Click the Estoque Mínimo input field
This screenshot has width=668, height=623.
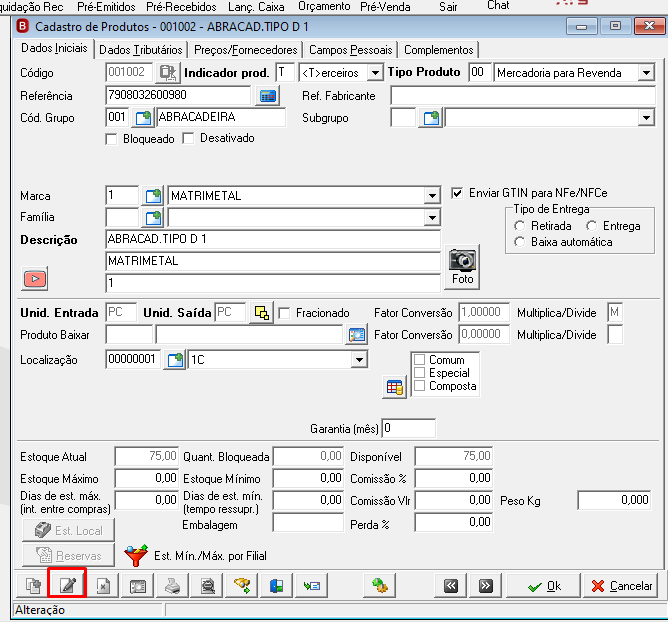(308, 479)
